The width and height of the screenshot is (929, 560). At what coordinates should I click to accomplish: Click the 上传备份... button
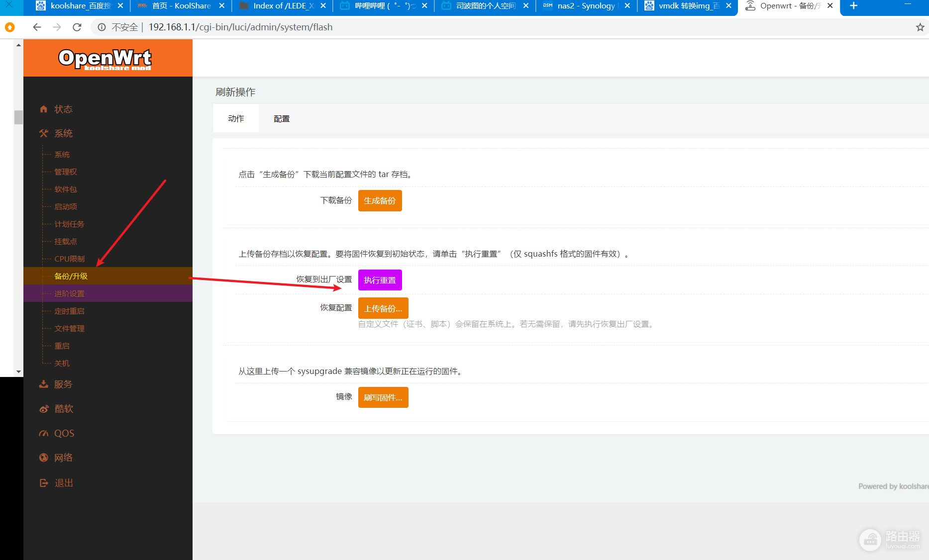pos(383,308)
